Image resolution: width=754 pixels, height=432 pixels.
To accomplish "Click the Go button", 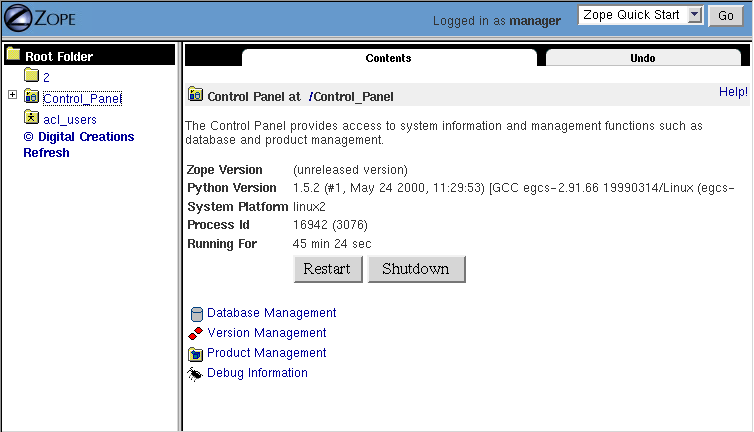I will tap(726, 16).
